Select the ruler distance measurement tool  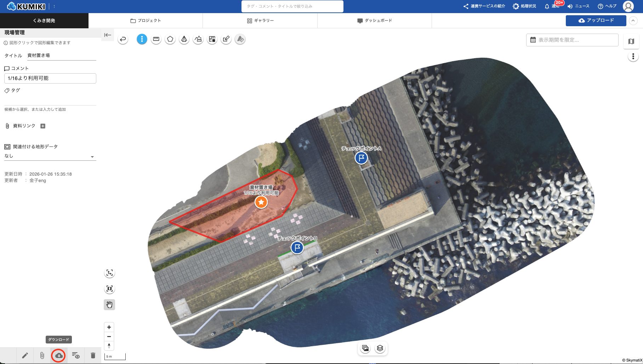(156, 39)
